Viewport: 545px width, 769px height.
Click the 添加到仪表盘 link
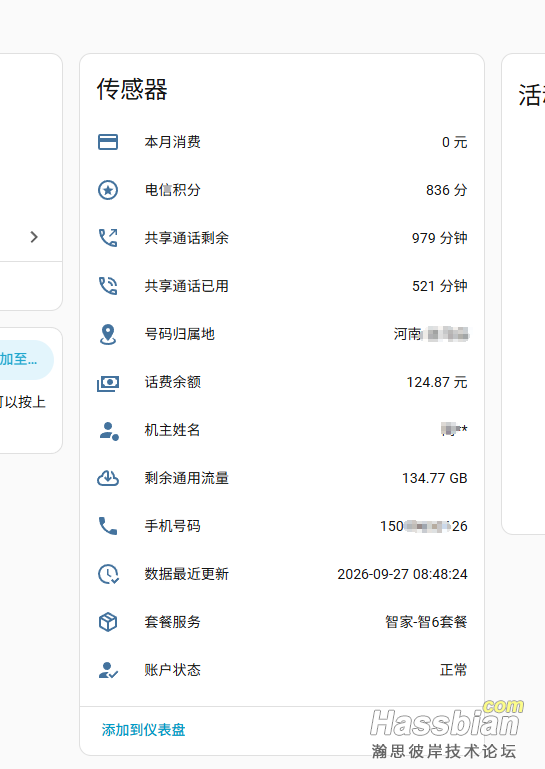[143, 730]
